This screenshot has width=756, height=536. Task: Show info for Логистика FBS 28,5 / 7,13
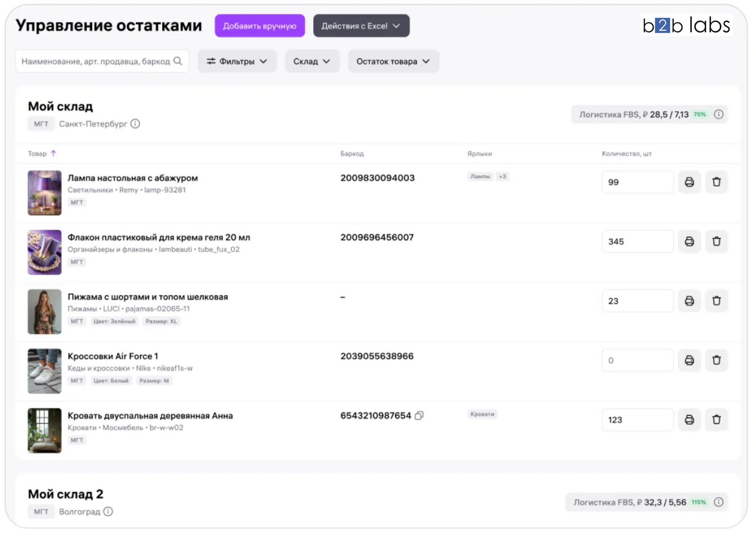[719, 114]
